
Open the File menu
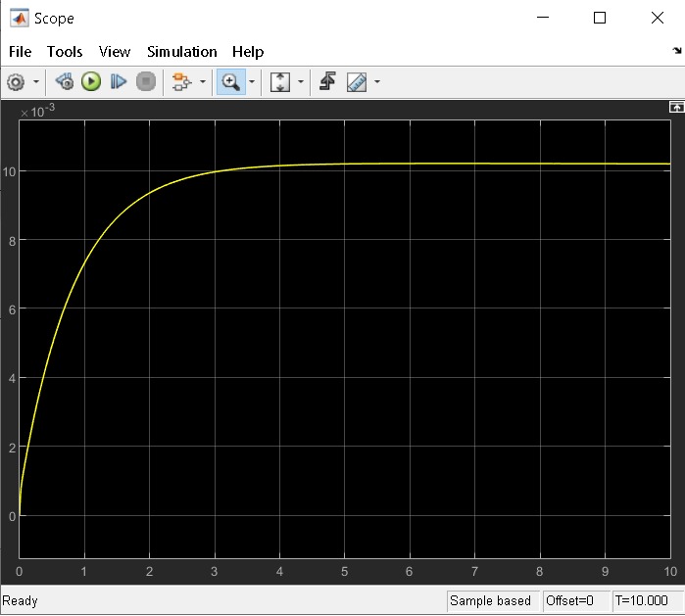[20, 52]
